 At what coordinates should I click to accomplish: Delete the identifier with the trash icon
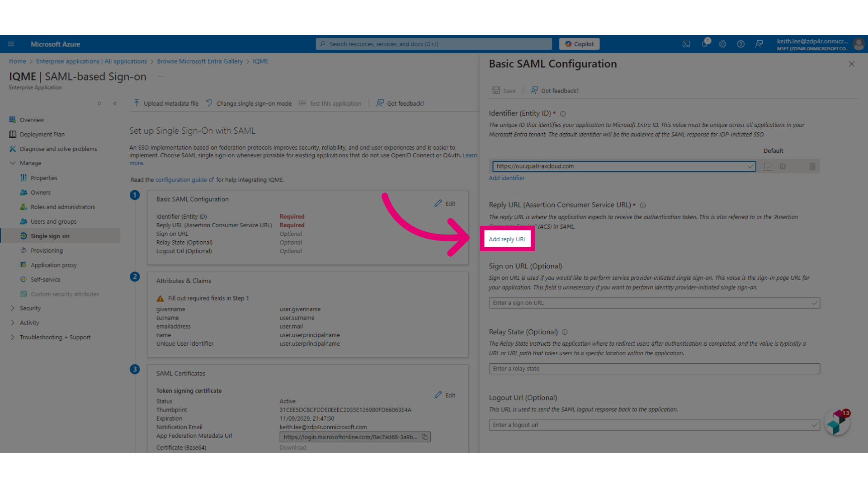pyautogui.click(x=812, y=166)
